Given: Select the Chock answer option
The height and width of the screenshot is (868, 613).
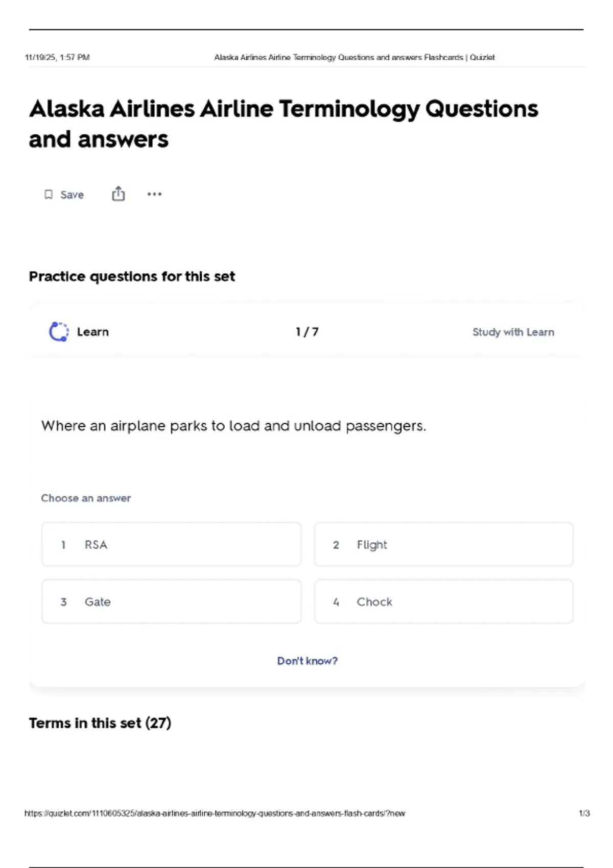Looking at the screenshot, I should pyautogui.click(x=443, y=601).
